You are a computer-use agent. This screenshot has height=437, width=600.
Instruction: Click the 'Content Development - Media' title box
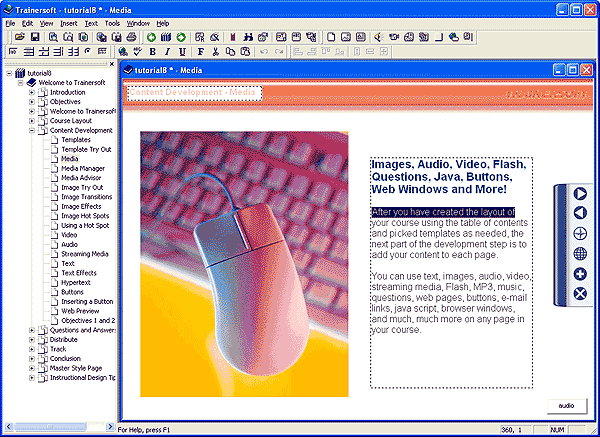click(194, 93)
